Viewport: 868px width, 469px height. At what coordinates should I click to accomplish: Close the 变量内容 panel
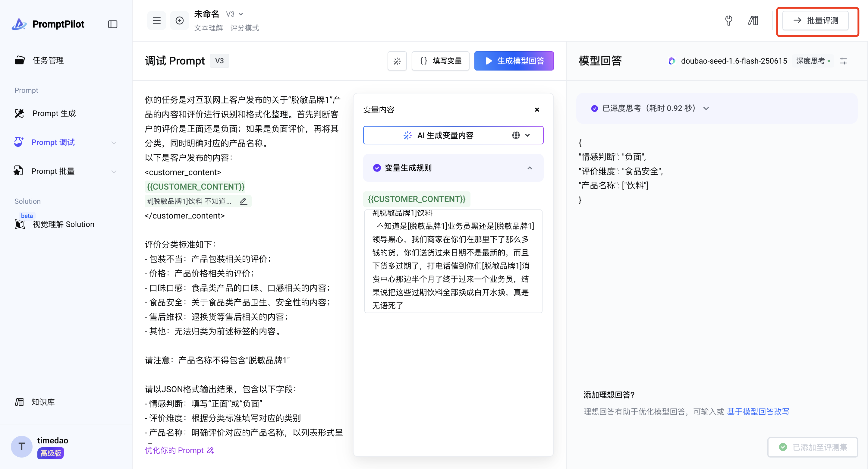coord(537,110)
